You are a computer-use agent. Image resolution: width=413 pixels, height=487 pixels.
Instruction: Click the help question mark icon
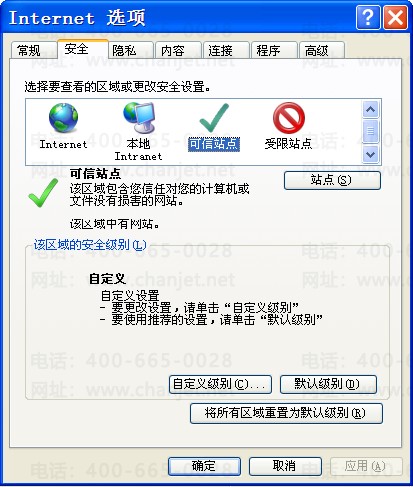point(368,17)
